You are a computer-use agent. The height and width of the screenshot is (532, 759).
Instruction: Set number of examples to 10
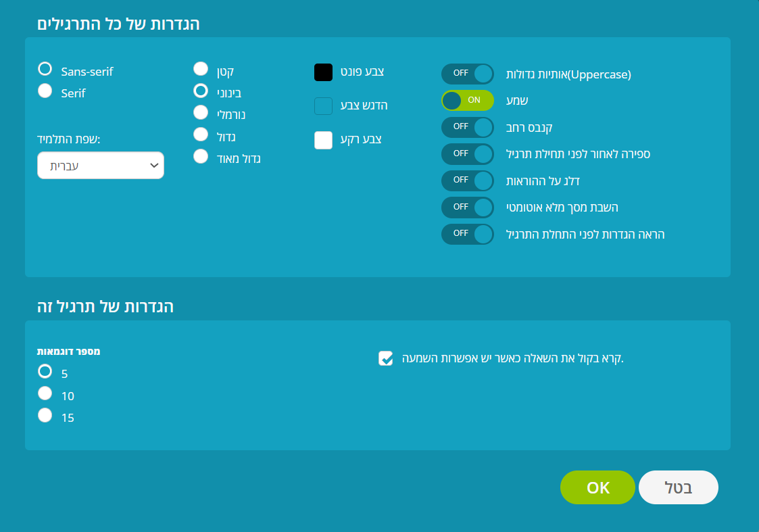click(x=45, y=393)
